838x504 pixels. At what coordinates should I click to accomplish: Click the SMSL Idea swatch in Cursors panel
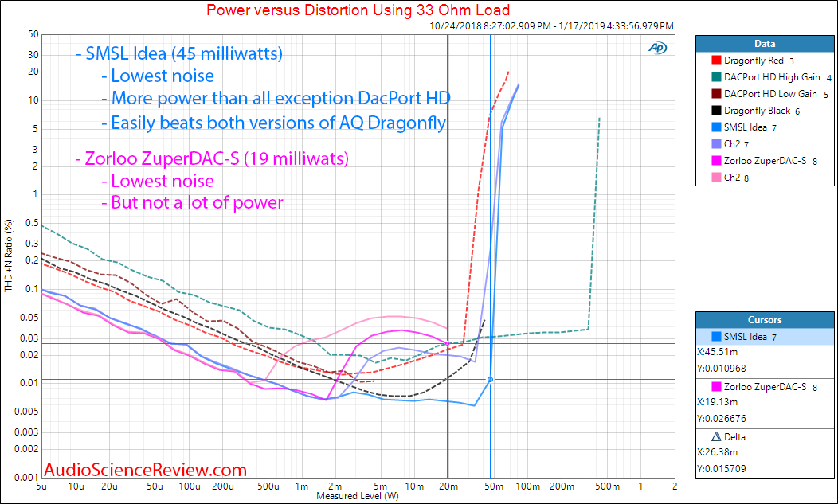click(717, 337)
